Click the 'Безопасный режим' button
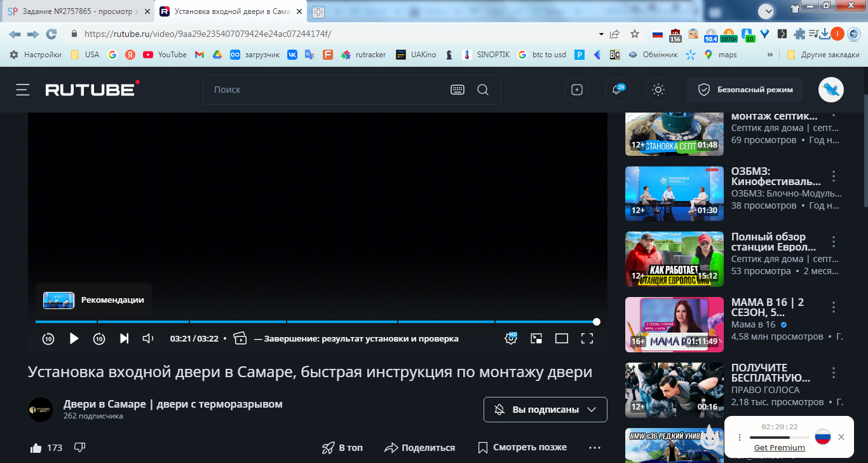 pos(744,90)
